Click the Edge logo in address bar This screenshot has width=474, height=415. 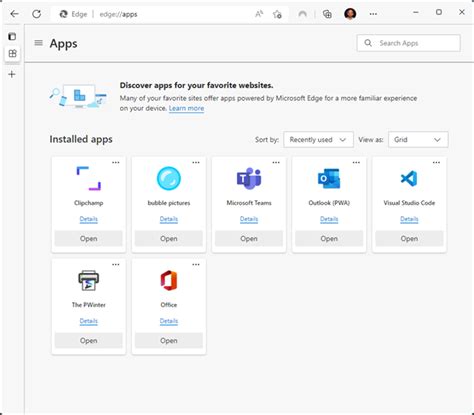coord(63,14)
